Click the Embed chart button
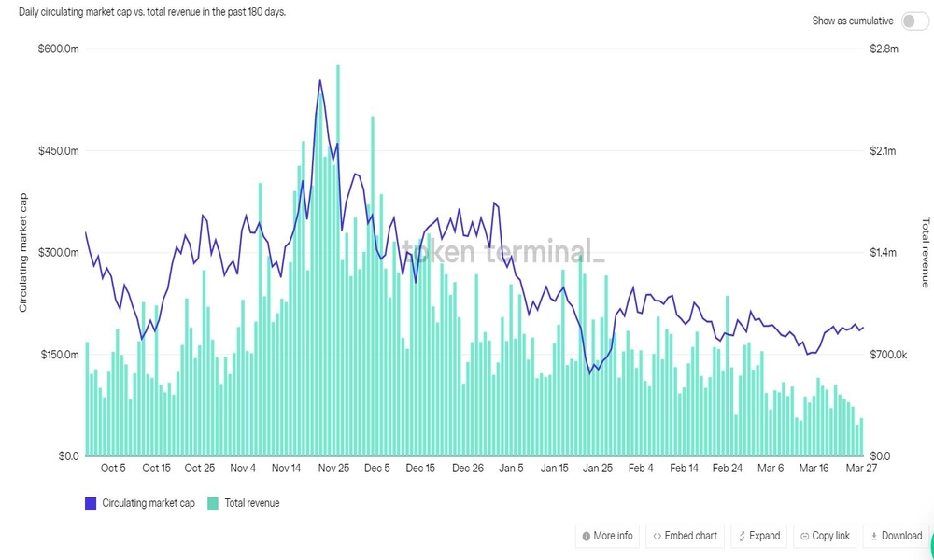934x560 pixels. pos(685,536)
